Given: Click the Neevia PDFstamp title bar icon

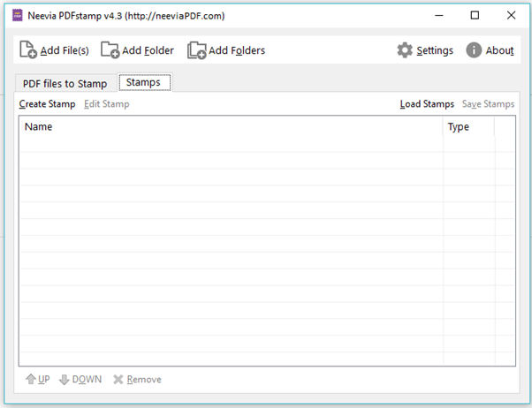Looking at the screenshot, I should 17,15.
